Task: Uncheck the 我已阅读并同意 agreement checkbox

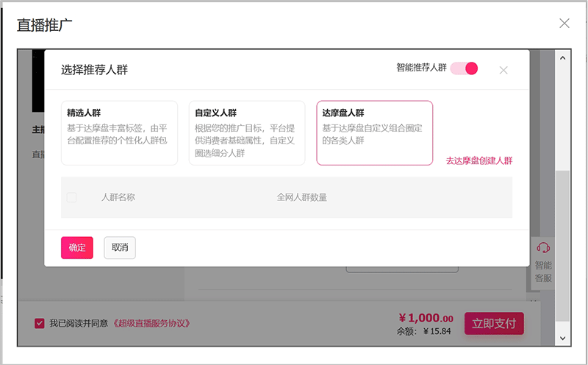Action: coord(40,323)
